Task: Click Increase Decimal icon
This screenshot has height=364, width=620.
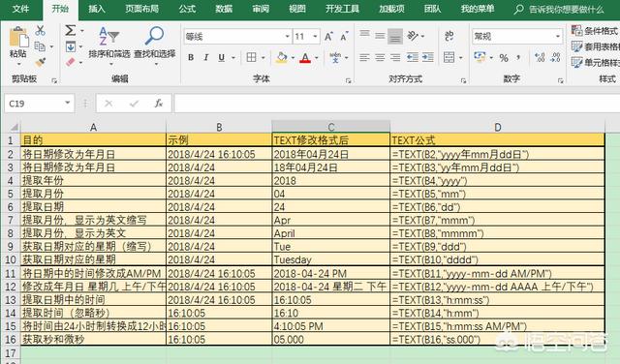Action: (540, 58)
